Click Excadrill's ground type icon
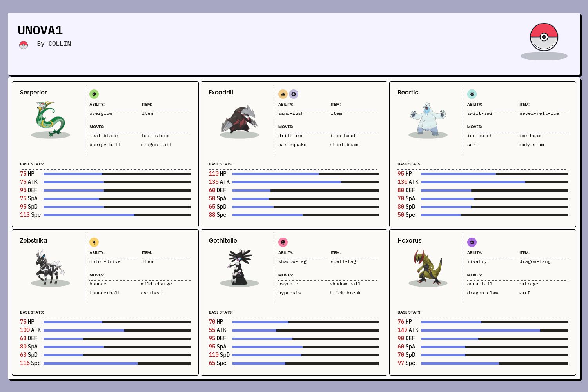588x392 pixels. (x=283, y=94)
